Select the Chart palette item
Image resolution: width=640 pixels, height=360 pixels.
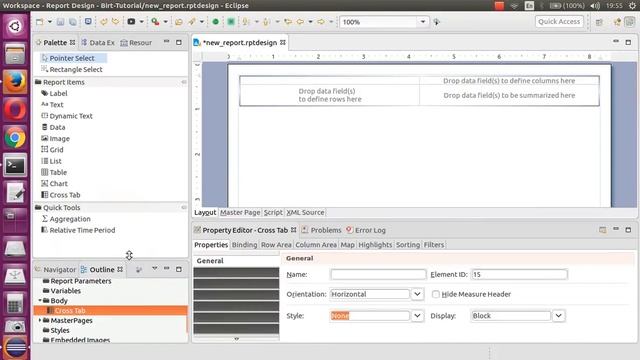click(x=54, y=184)
